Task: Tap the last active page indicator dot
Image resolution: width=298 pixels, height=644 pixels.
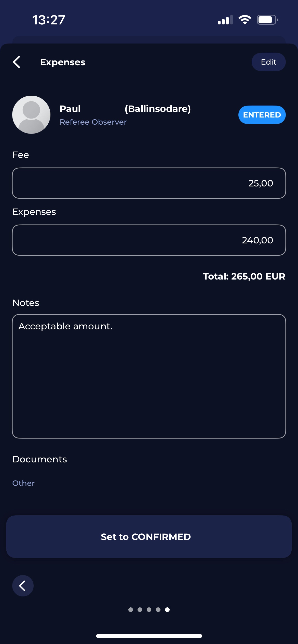Action: 167,610
